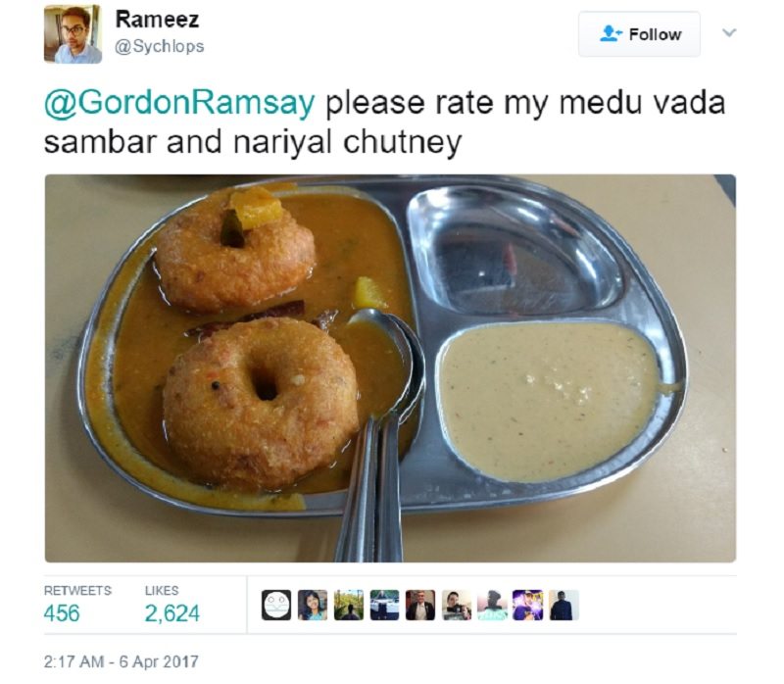View the 456 retweets count
The image size is (784, 684).
[x=62, y=613]
